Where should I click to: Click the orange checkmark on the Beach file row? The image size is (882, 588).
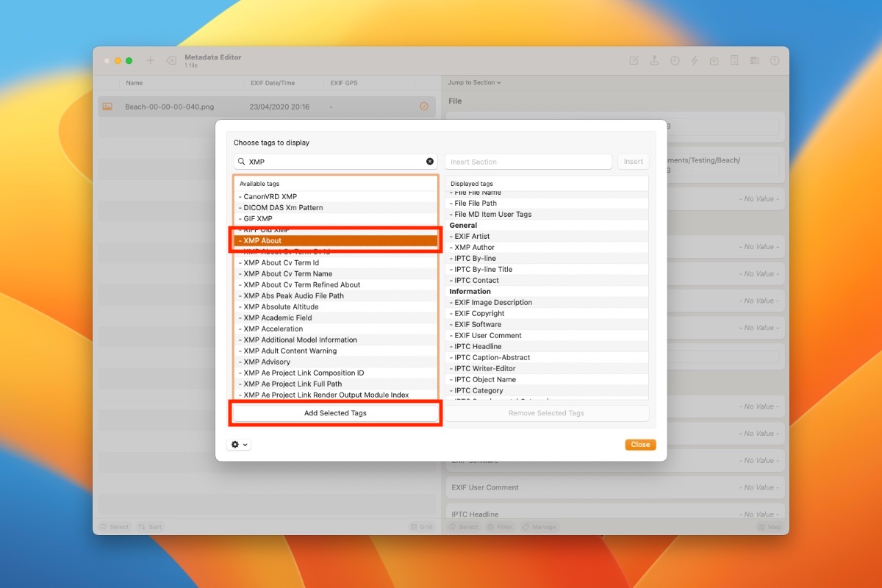(424, 107)
